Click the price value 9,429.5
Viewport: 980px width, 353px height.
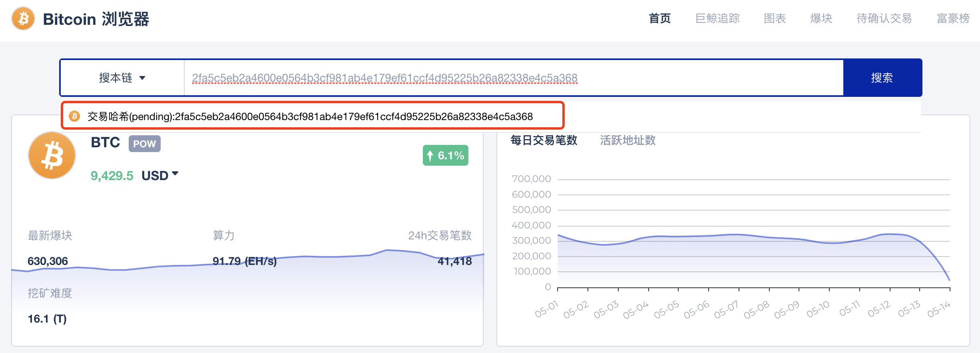click(112, 176)
